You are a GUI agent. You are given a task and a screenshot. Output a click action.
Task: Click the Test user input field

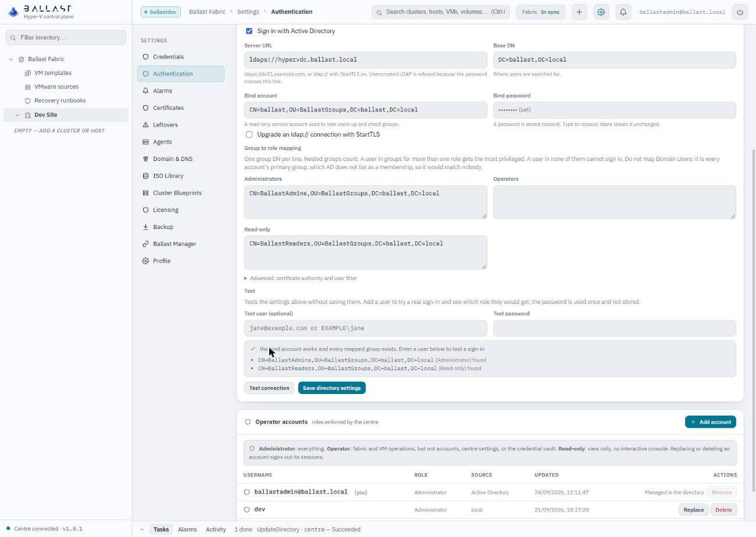click(x=366, y=328)
